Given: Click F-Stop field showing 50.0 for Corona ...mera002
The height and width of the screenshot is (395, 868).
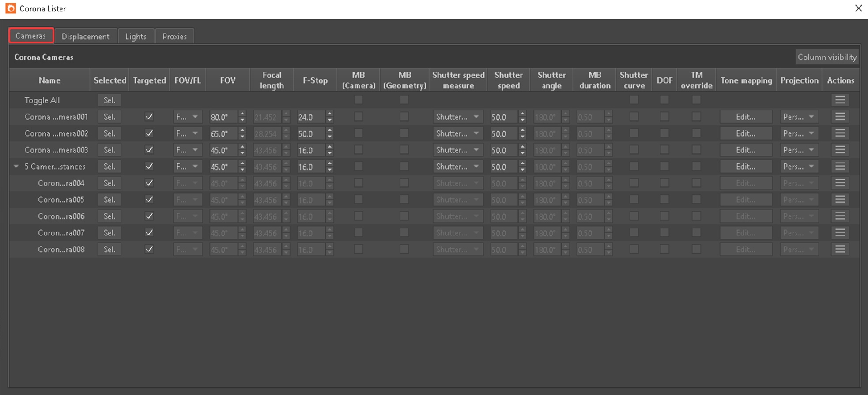Looking at the screenshot, I should [x=311, y=134].
